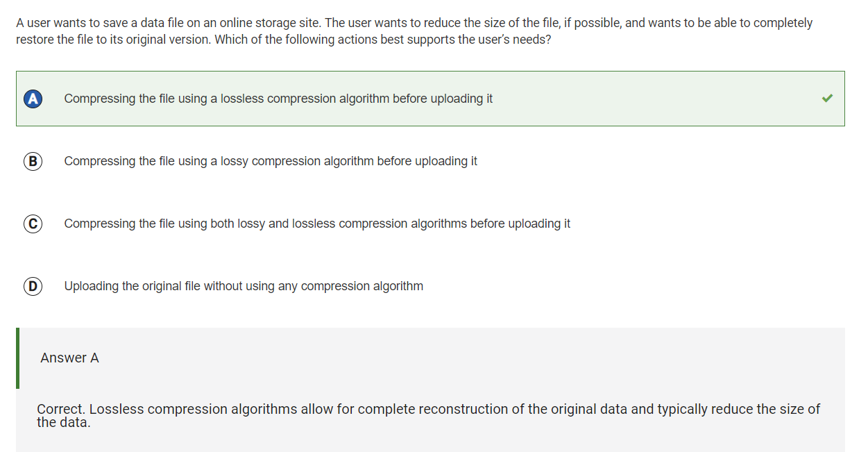Screen dimensions: 868x452
Task: Click "the data." on the explanation's last line
Action: 63,422
